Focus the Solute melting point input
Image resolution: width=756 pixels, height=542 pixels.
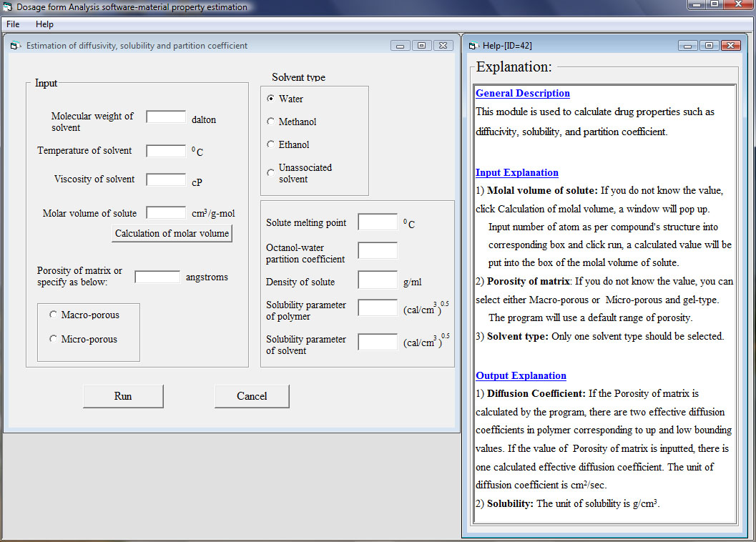(378, 222)
